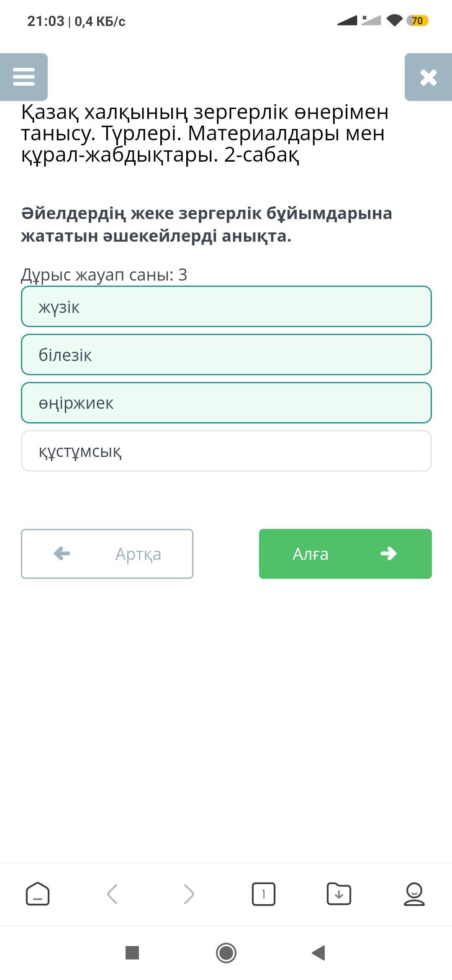Select the құстұмсық answer option
The height and width of the screenshot is (980, 452).
click(226, 451)
